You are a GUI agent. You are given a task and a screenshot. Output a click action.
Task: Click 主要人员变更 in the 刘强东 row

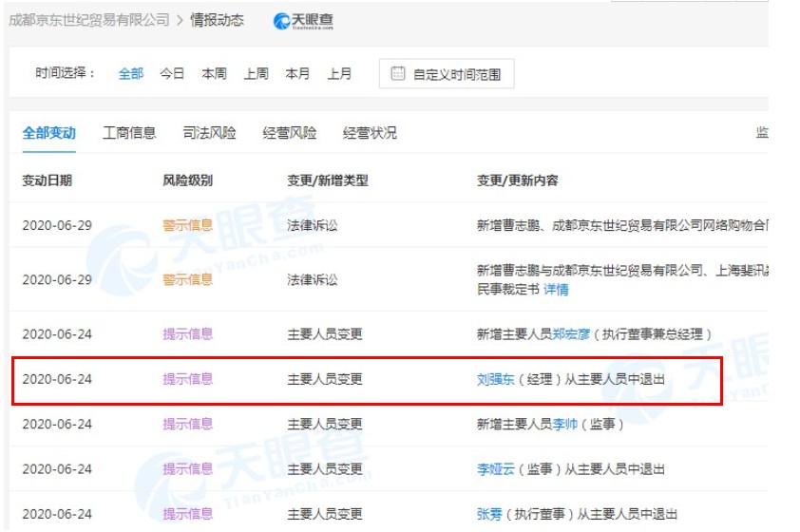point(325,379)
